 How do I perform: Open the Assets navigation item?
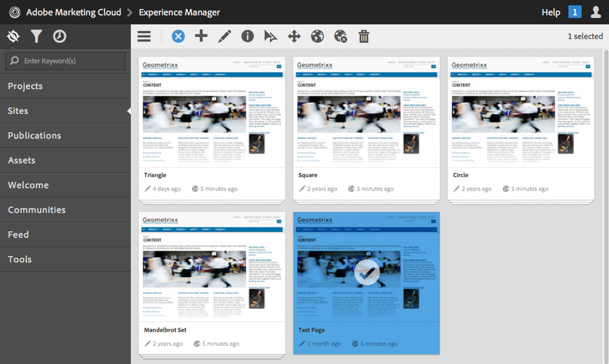pos(21,160)
